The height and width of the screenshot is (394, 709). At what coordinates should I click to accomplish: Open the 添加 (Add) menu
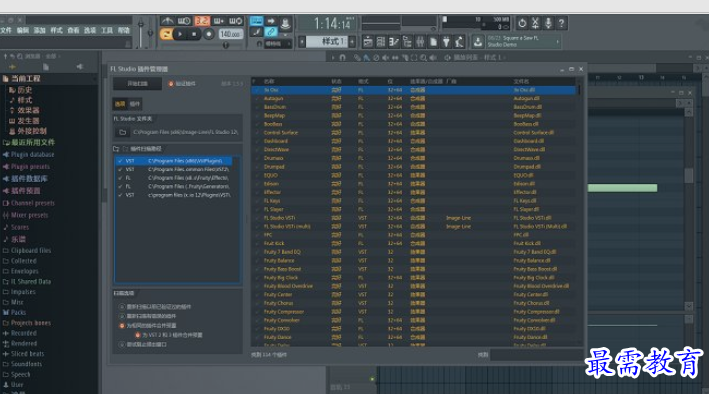click(39, 30)
